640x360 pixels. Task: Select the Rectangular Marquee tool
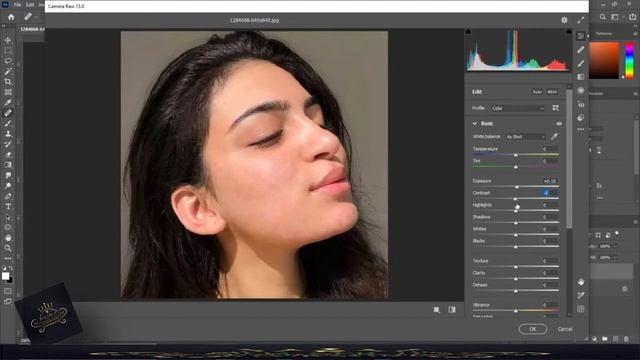8,51
